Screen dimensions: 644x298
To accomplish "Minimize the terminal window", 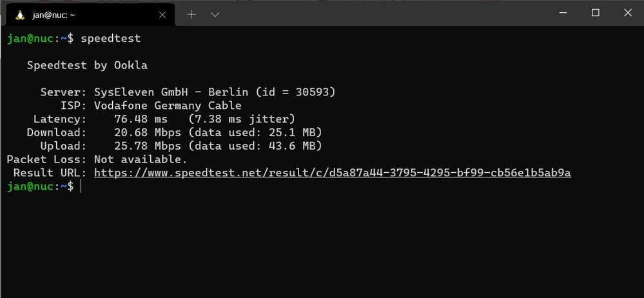I will pyautogui.click(x=565, y=13).
